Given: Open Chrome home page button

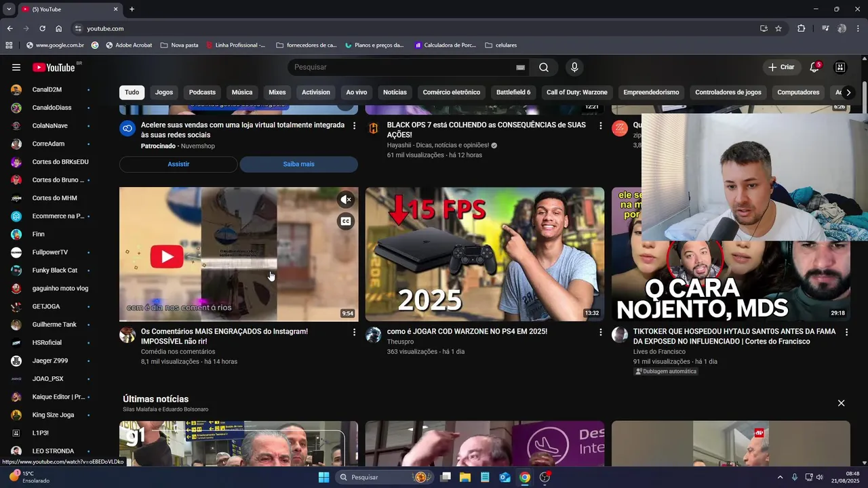Looking at the screenshot, I should (x=58, y=28).
